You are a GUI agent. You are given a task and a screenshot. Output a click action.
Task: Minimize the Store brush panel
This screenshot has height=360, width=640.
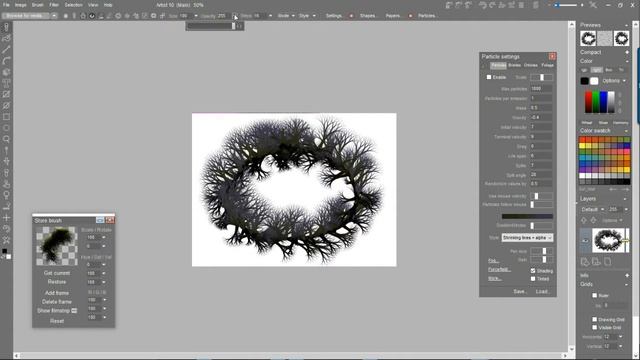[x=100, y=220]
